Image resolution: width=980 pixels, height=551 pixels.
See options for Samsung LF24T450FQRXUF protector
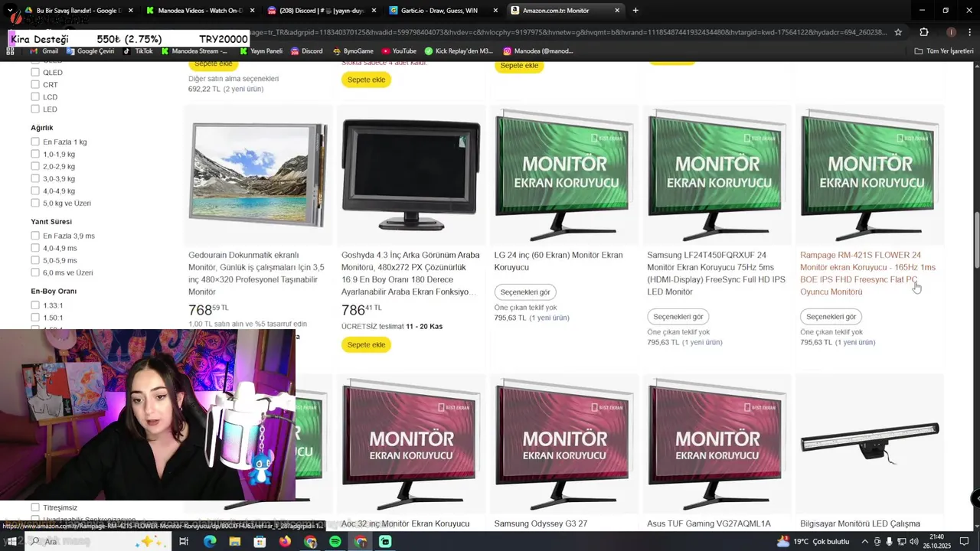pos(678,317)
